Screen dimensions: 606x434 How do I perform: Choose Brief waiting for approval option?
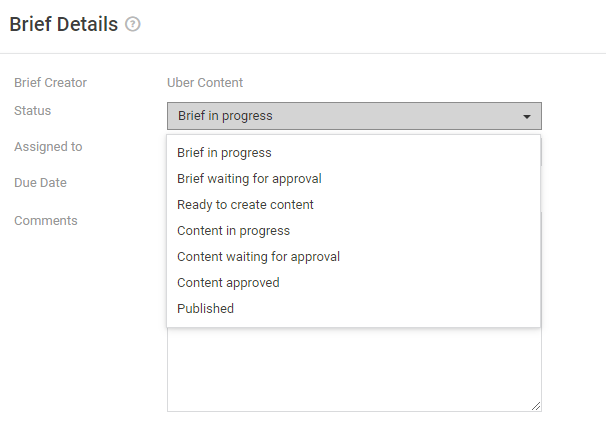pos(249,179)
